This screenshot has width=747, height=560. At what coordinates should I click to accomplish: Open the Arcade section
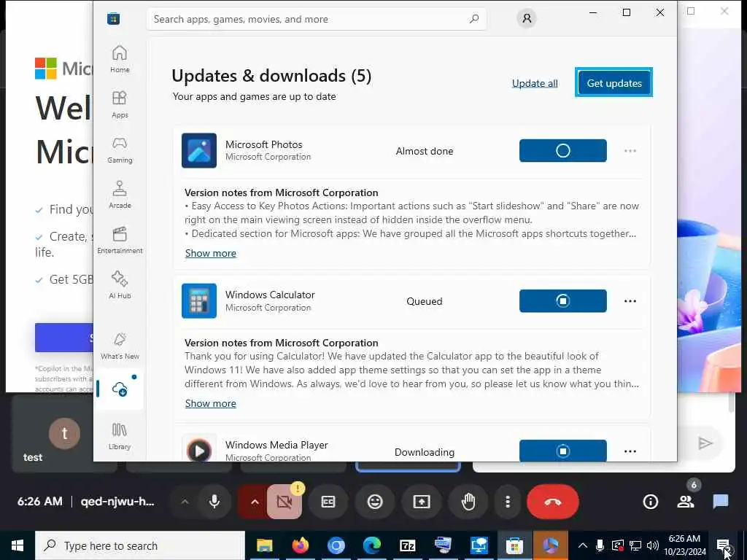120,195
